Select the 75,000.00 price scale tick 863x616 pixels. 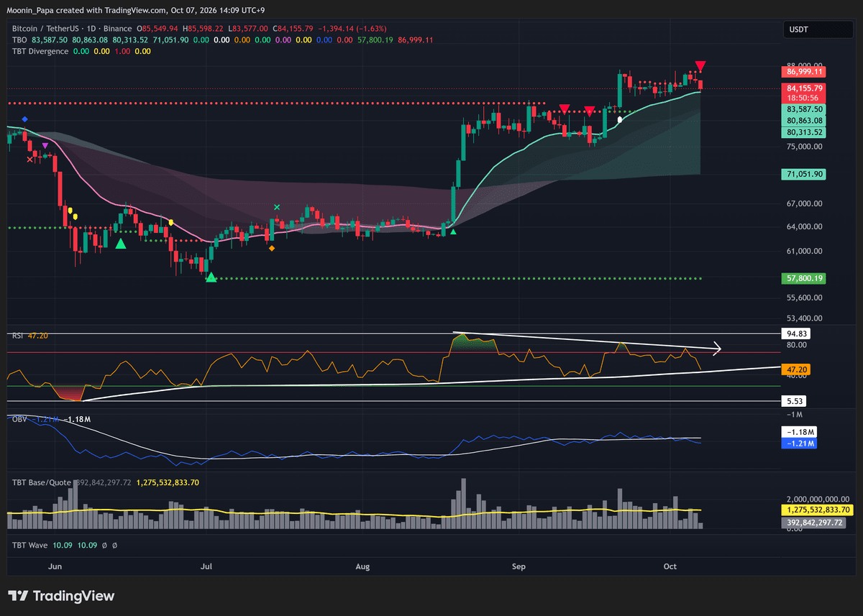tap(805, 147)
